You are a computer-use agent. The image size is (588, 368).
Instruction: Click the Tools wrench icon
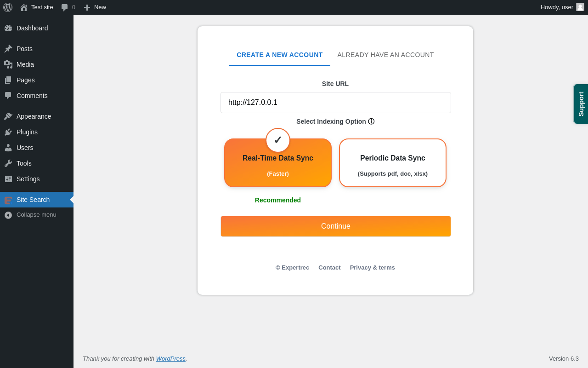[x=8, y=163]
